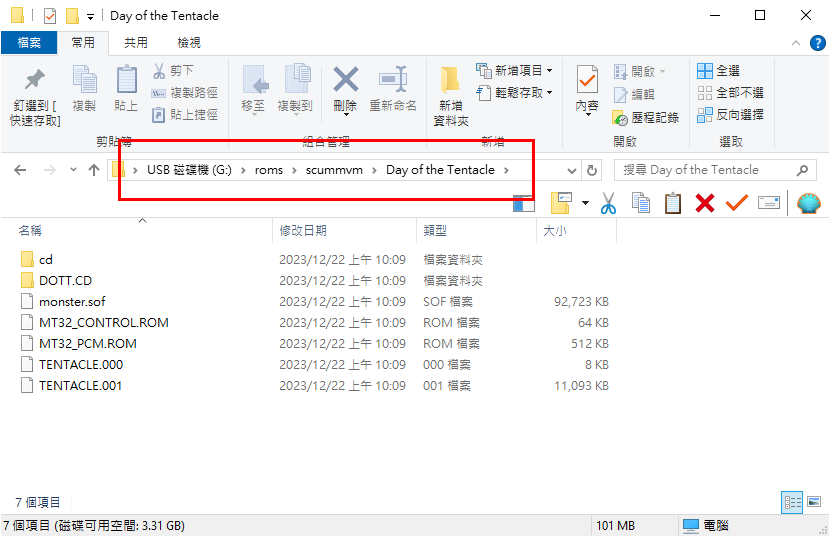Click Copy path (複製路徑)
The image size is (830, 537).
pos(185,93)
